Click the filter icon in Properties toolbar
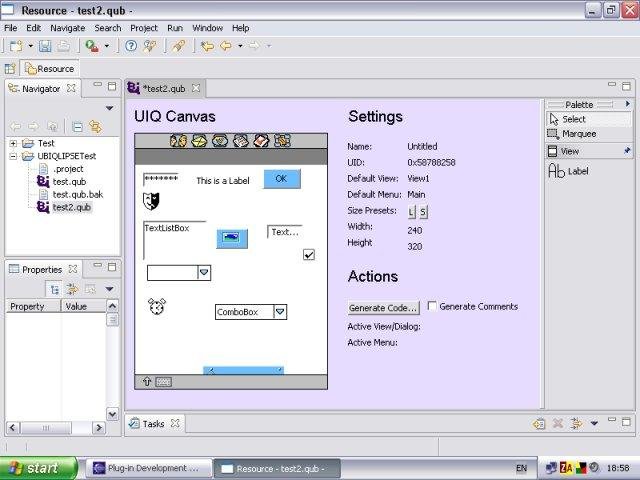The width and height of the screenshot is (640, 480). tap(72, 289)
